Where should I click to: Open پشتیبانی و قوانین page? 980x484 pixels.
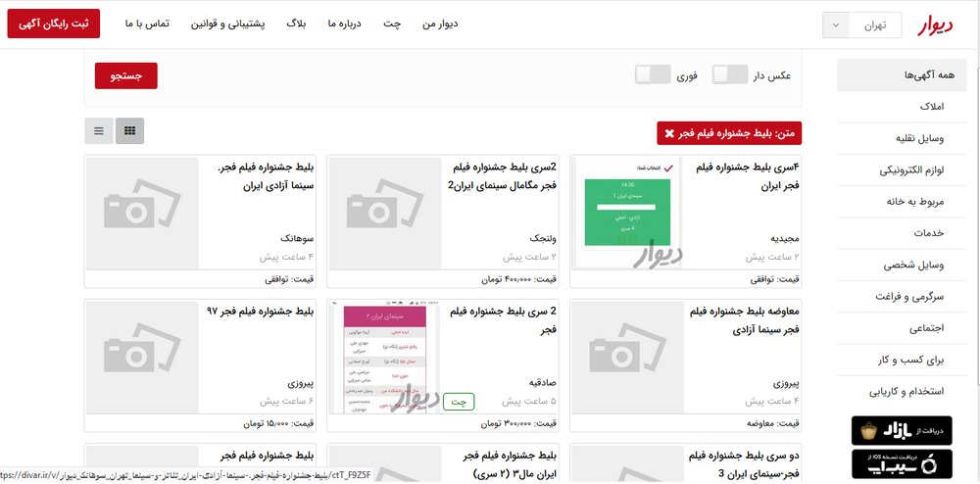point(228,24)
